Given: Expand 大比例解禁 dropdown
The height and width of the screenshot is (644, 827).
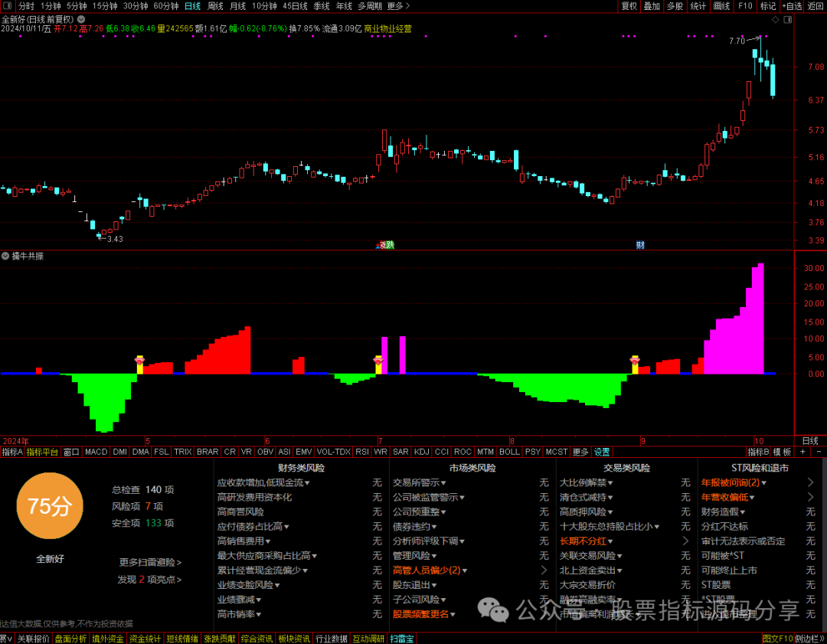Looking at the screenshot, I should [610, 483].
